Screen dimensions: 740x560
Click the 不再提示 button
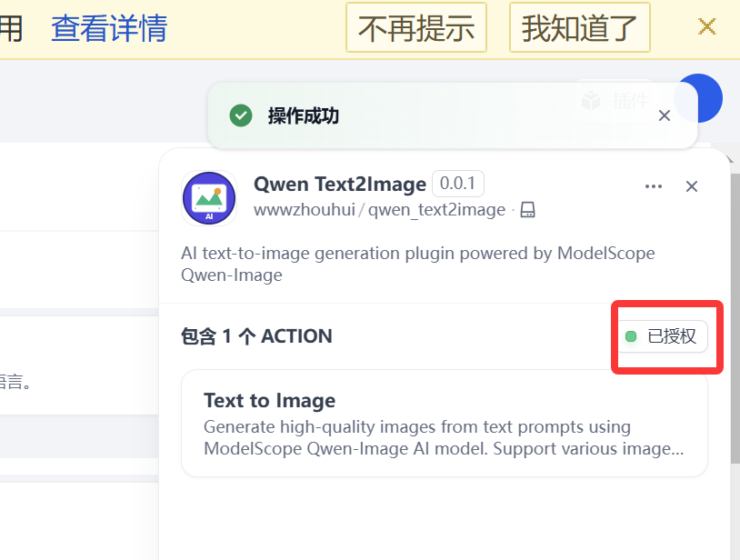pos(416,27)
